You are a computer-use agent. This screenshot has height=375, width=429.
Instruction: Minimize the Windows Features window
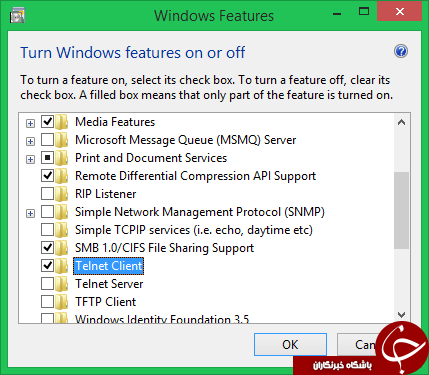(x=337, y=13)
